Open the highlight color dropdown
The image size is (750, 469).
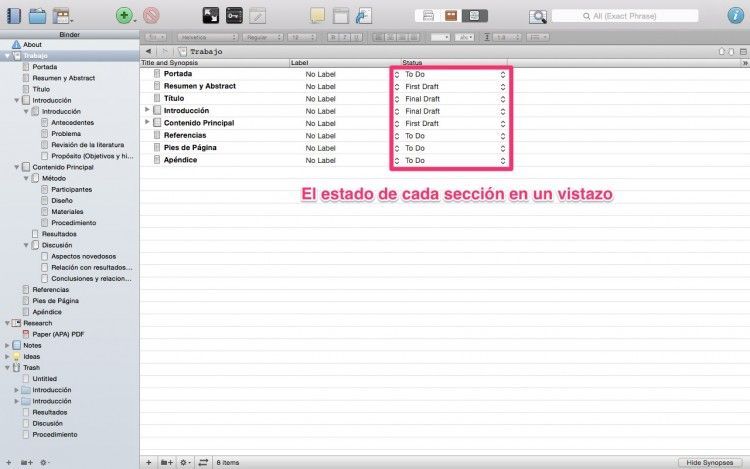coord(464,37)
